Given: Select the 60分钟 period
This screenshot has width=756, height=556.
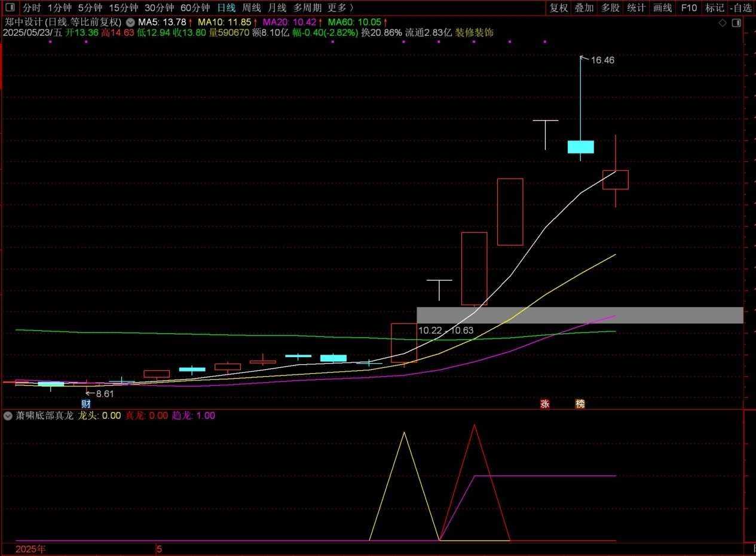Looking at the screenshot, I should [195, 8].
